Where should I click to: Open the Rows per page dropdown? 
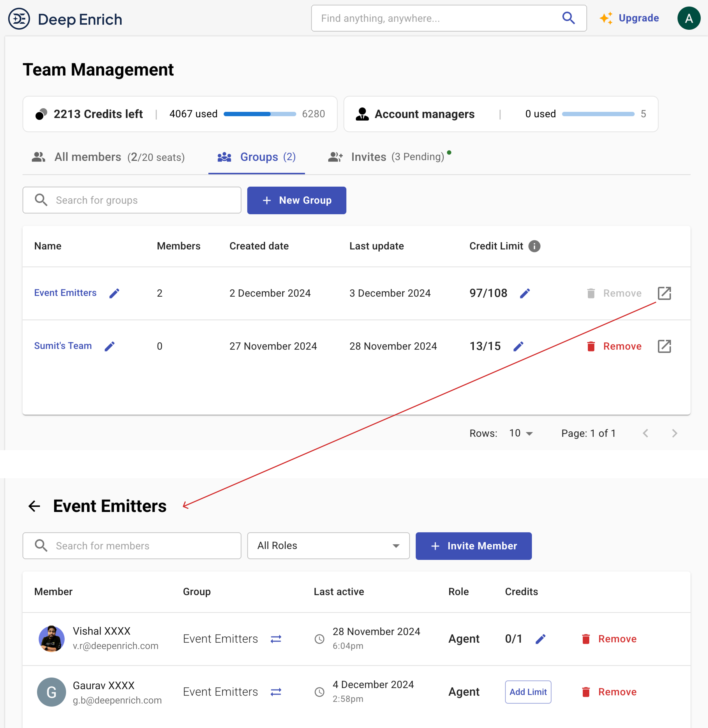(521, 433)
